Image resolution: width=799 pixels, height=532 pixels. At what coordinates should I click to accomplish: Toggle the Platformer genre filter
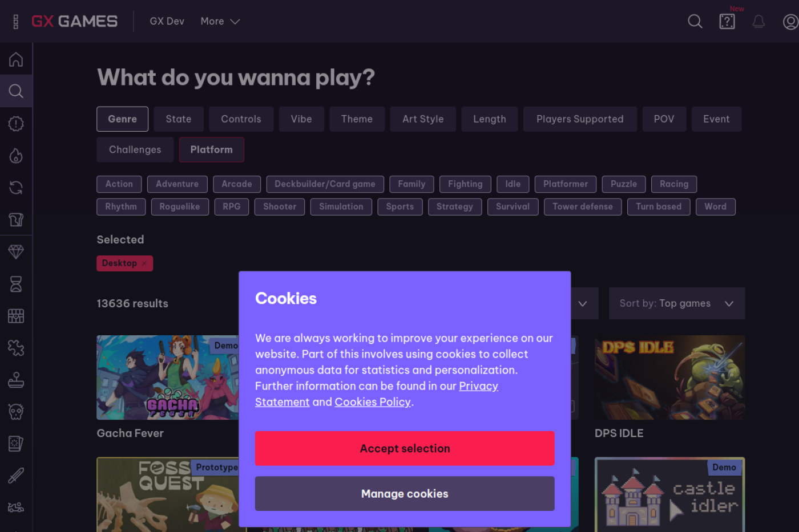[x=566, y=184]
